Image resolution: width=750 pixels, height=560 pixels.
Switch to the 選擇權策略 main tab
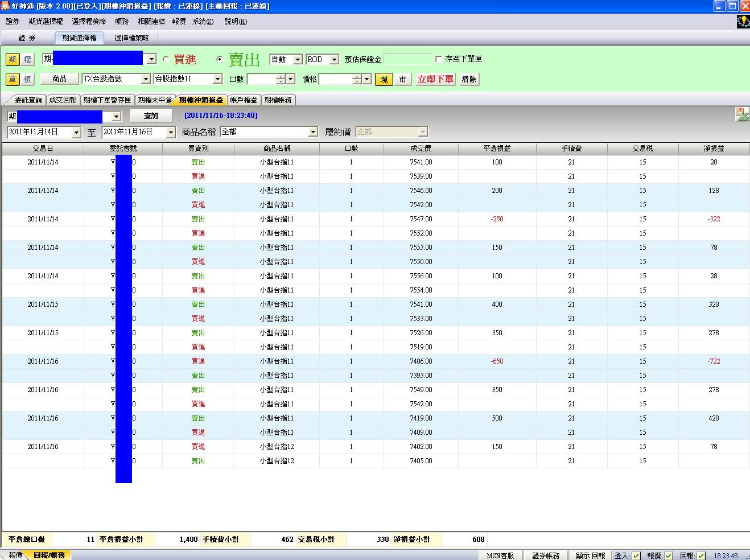[x=131, y=38]
